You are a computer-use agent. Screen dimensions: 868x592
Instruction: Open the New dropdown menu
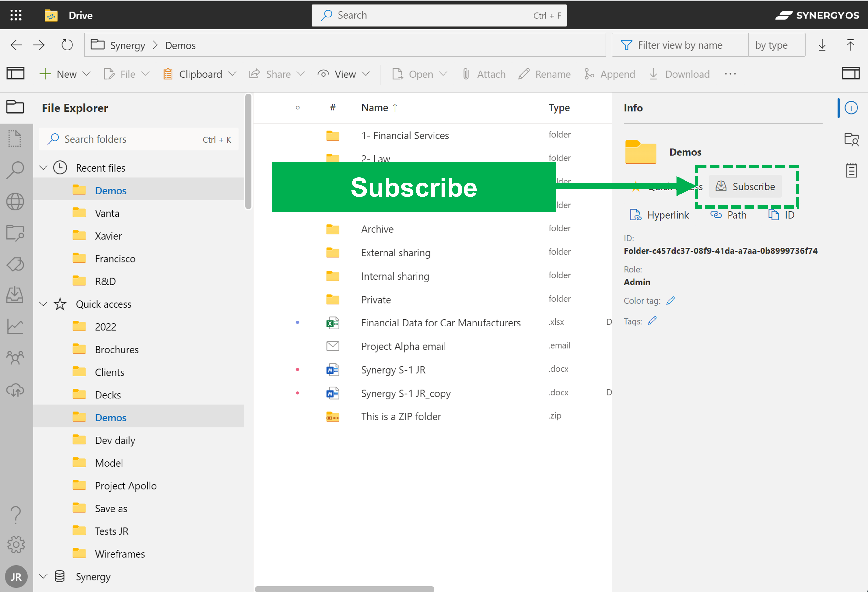65,74
